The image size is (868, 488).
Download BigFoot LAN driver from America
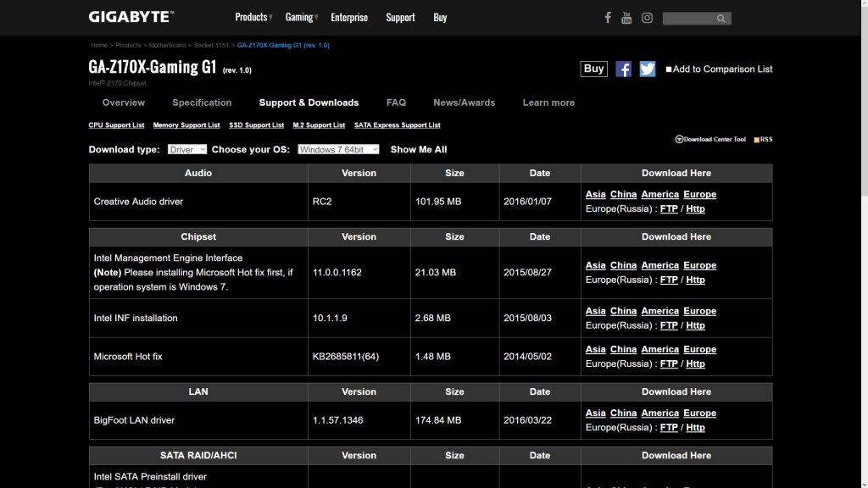pos(659,413)
